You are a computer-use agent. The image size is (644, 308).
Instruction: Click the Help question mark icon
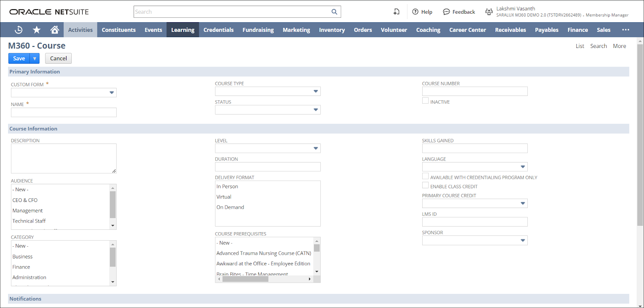coord(415,12)
